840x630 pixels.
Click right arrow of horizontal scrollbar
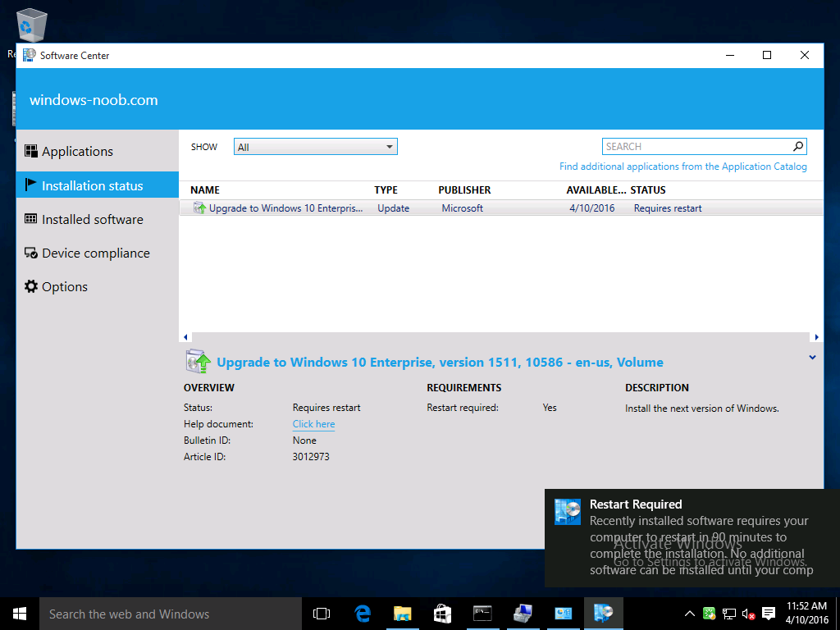pos(816,337)
